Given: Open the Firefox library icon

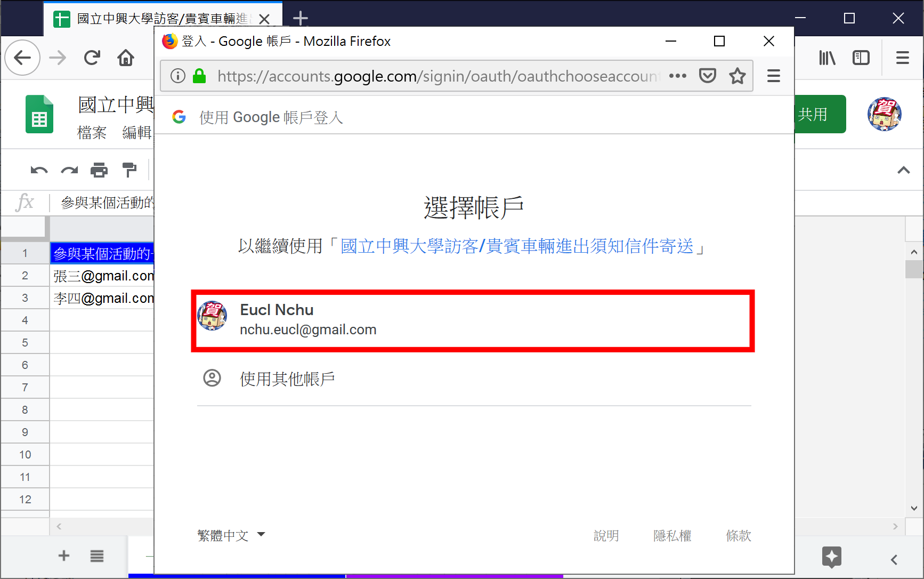Looking at the screenshot, I should [x=827, y=58].
